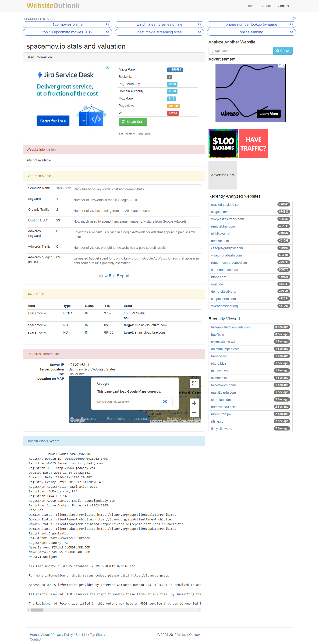
Task: Click the Alexa Rank value 11151583
Action: click(x=175, y=70)
